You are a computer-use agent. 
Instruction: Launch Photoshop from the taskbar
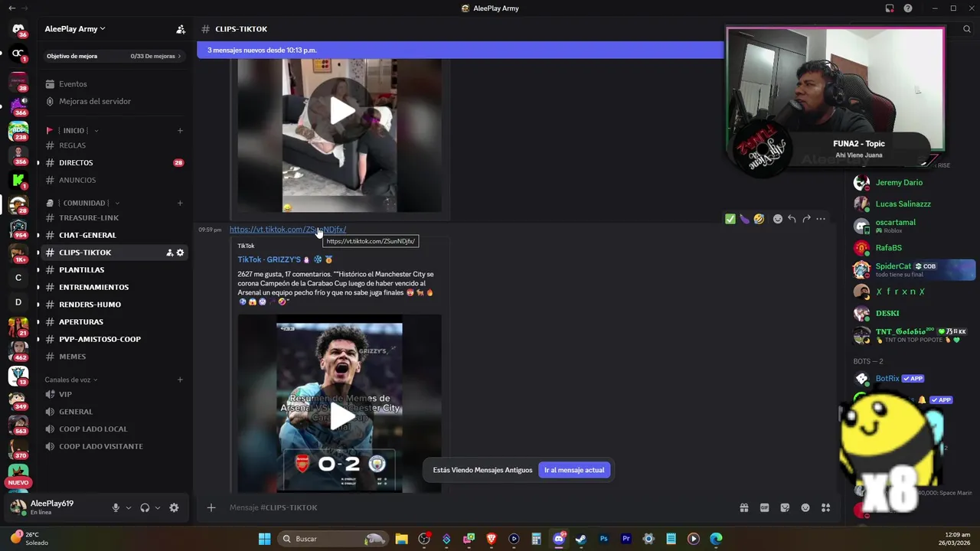[603, 539]
